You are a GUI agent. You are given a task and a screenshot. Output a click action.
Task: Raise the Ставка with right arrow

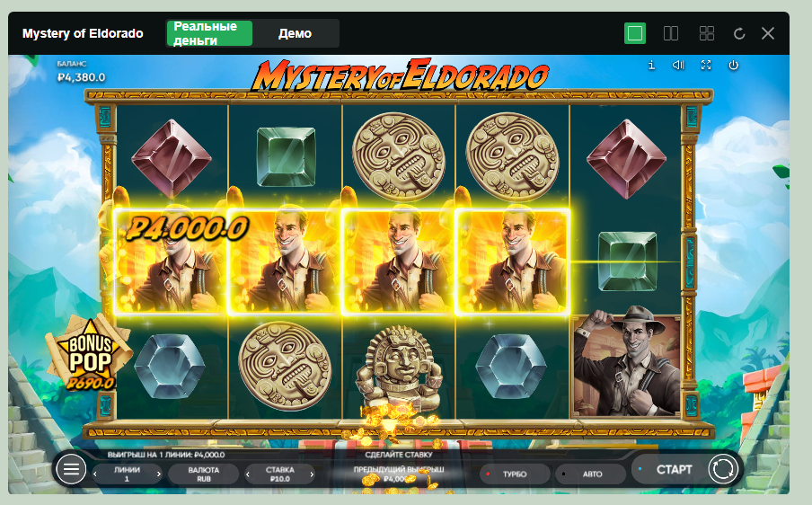tap(311, 474)
